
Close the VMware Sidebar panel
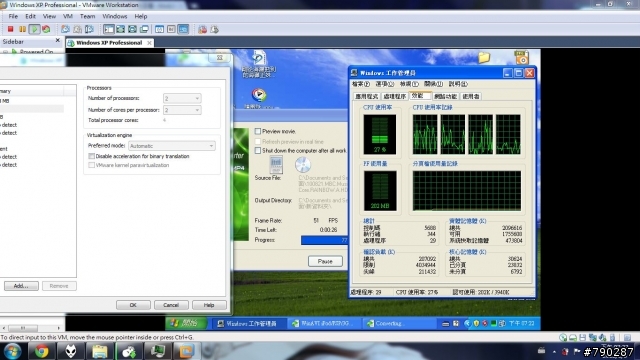click(58, 41)
